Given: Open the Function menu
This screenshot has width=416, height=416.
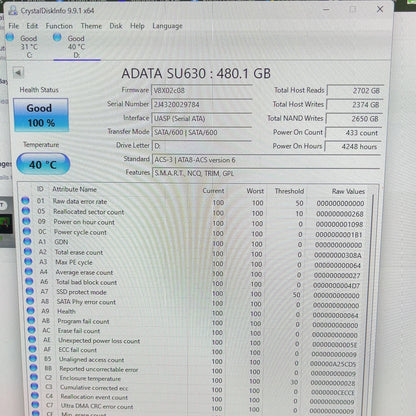Looking at the screenshot, I should (x=59, y=26).
